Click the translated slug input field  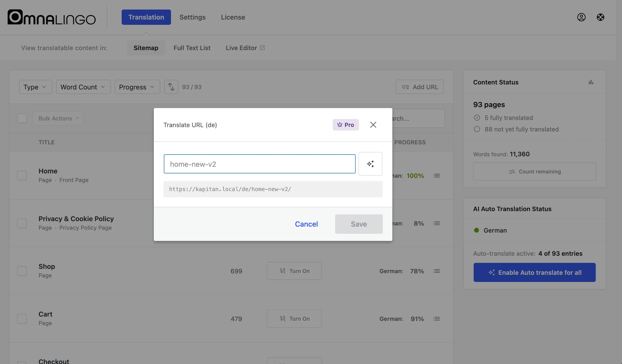point(259,164)
